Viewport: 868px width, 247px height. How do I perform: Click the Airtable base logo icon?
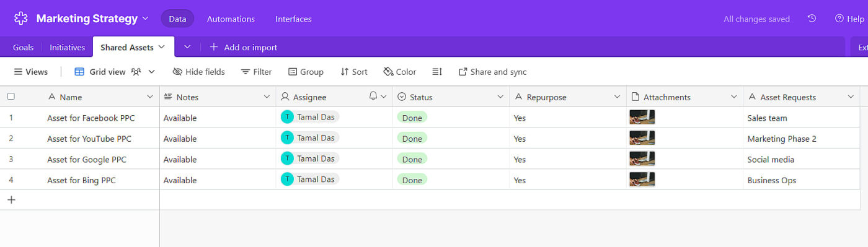click(21, 19)
